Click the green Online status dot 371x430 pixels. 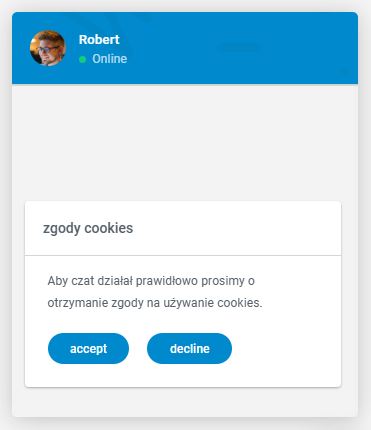click(x=82, y=59)
